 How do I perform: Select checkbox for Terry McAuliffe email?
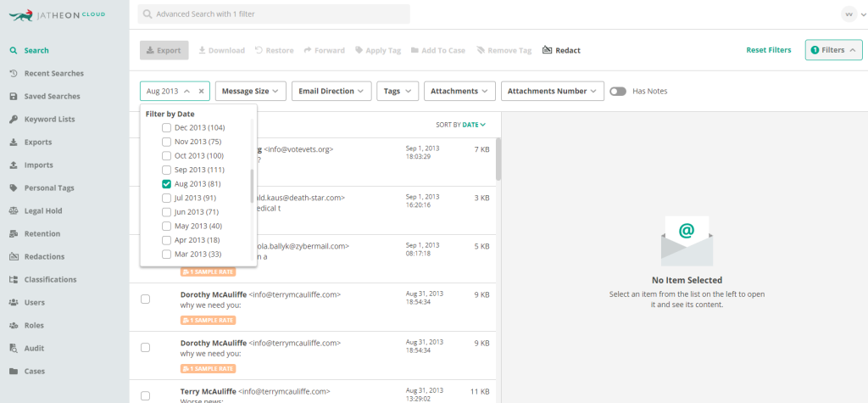[x=145, y=396]
